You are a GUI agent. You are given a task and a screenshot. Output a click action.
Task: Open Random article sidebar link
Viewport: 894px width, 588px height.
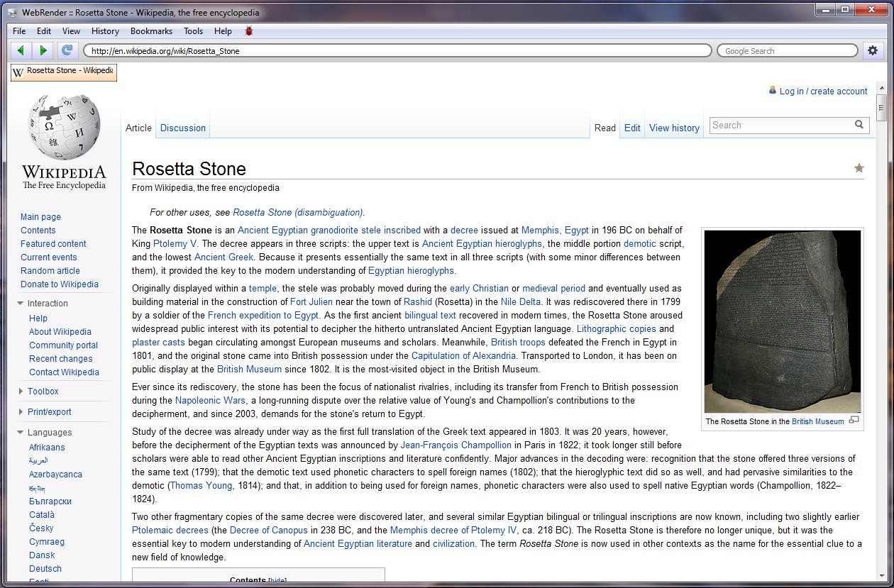pos(50,271)
